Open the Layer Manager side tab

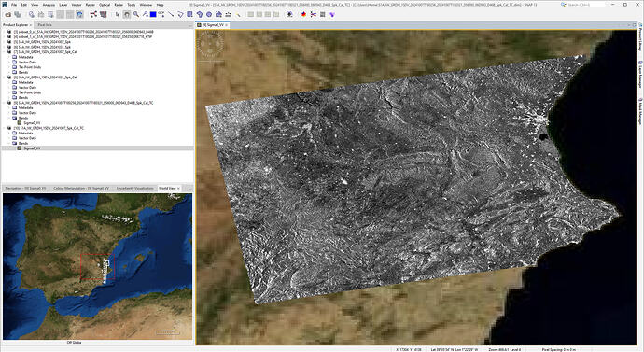pos(640,76)
